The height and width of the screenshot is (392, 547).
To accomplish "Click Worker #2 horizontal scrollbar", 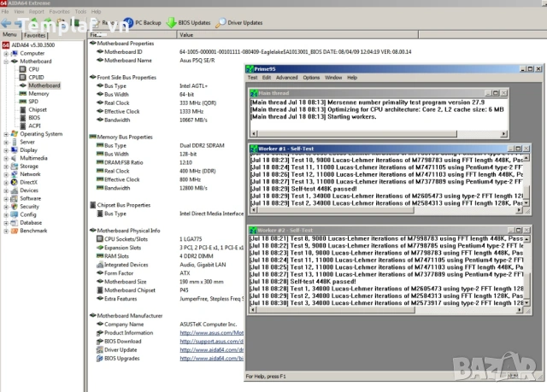I will pos(386,310).
